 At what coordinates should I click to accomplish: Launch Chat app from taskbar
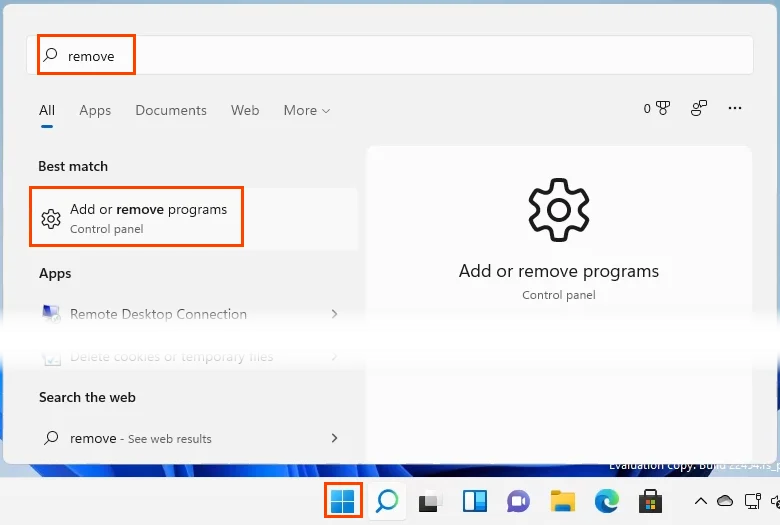[x=518, y=501]
